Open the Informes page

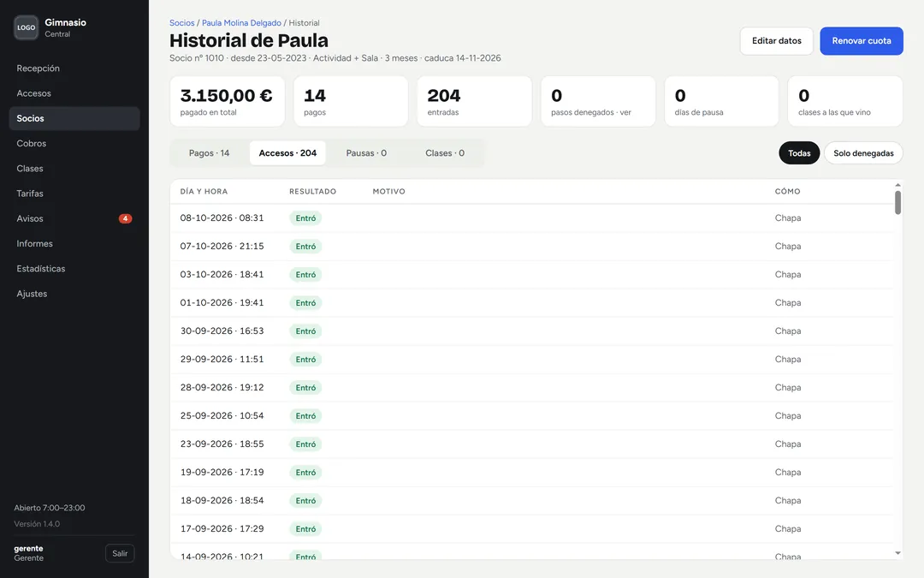[x=74, y=243]
